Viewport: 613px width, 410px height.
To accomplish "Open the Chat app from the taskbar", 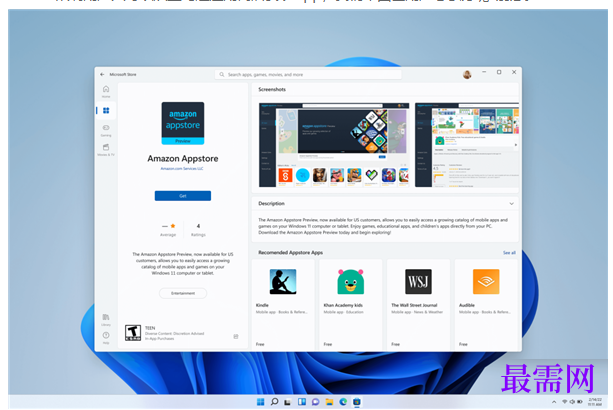I will [315, 402].
